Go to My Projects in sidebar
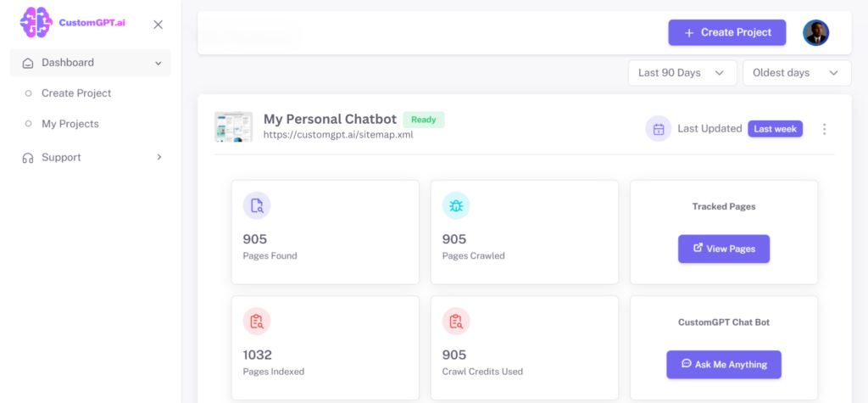868x403 pixels. pos(70,124)
